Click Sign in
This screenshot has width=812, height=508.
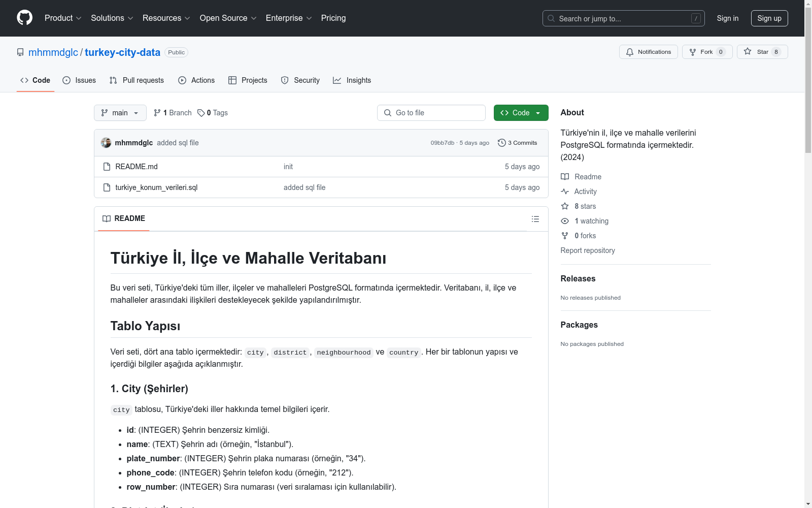point(728,18)
